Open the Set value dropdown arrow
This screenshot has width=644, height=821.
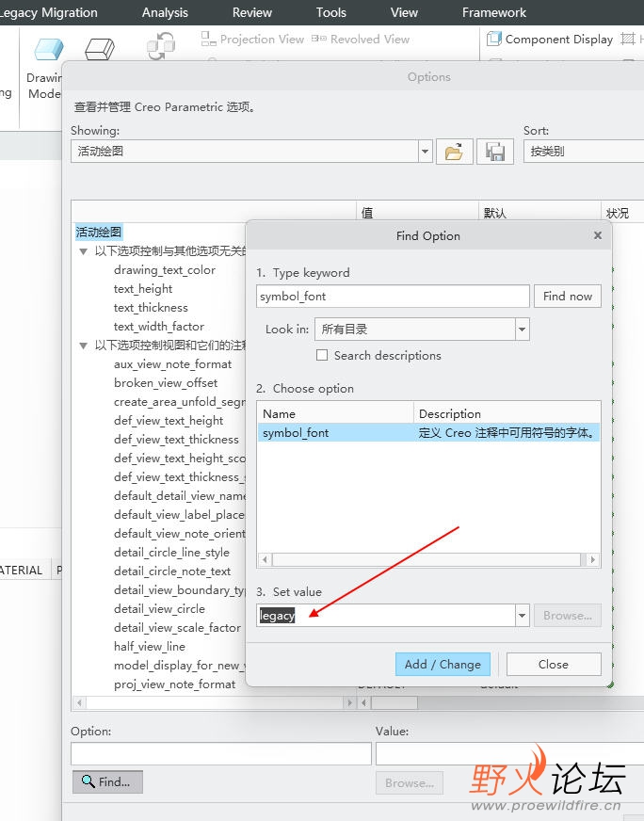(x=522, y=616)
